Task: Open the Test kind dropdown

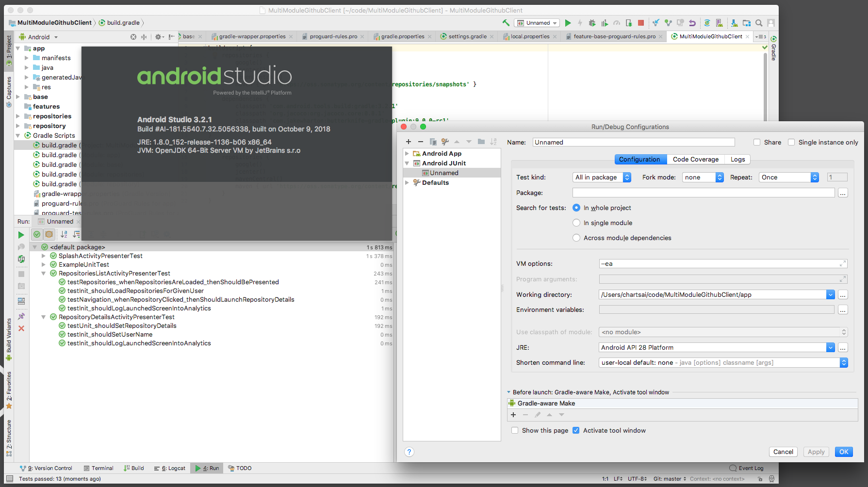Action: coord(602,178)
